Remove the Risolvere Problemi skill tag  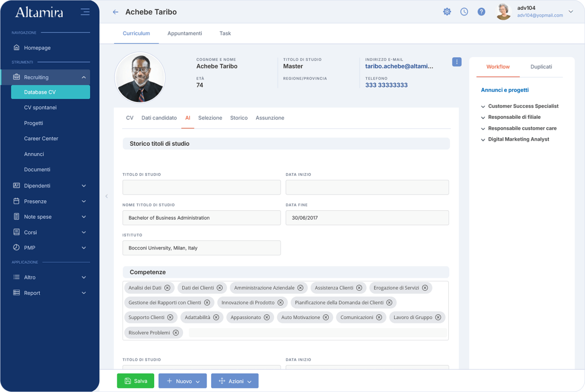pos(176,333)
